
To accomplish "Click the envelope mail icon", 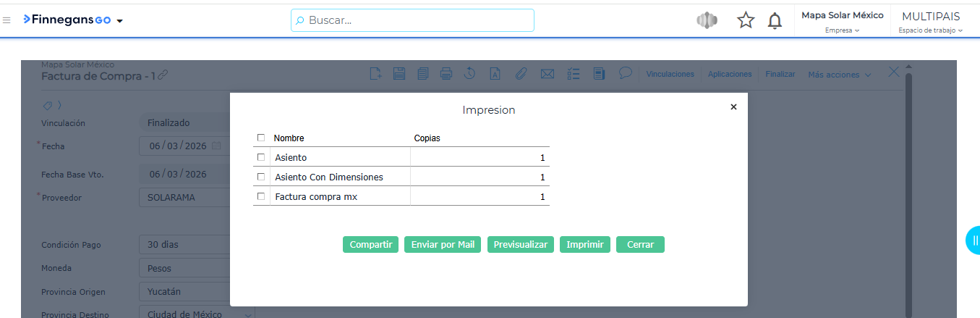I will click(547, 73).
